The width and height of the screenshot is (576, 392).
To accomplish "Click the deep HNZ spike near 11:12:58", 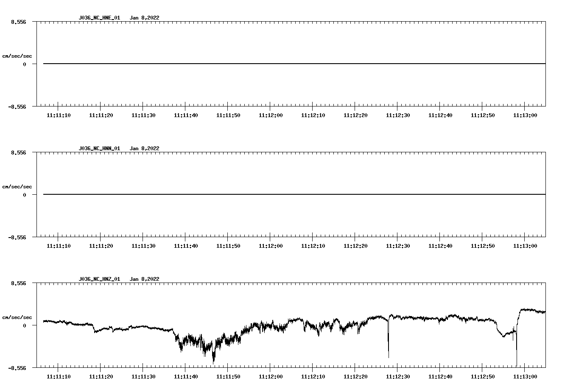I will 517,346.
